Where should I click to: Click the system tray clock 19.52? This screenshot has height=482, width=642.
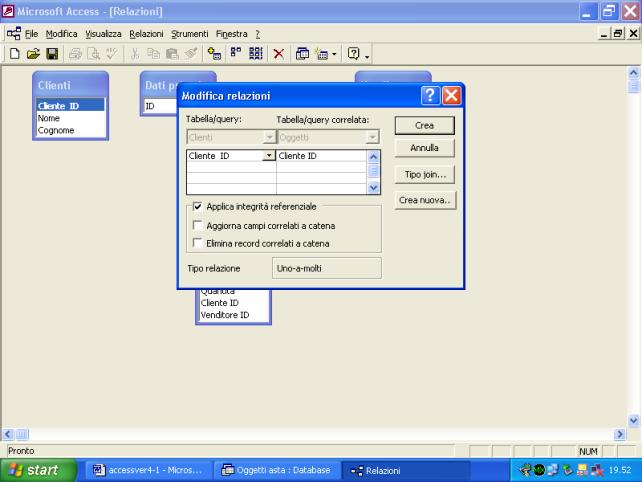tap(620, 470)
